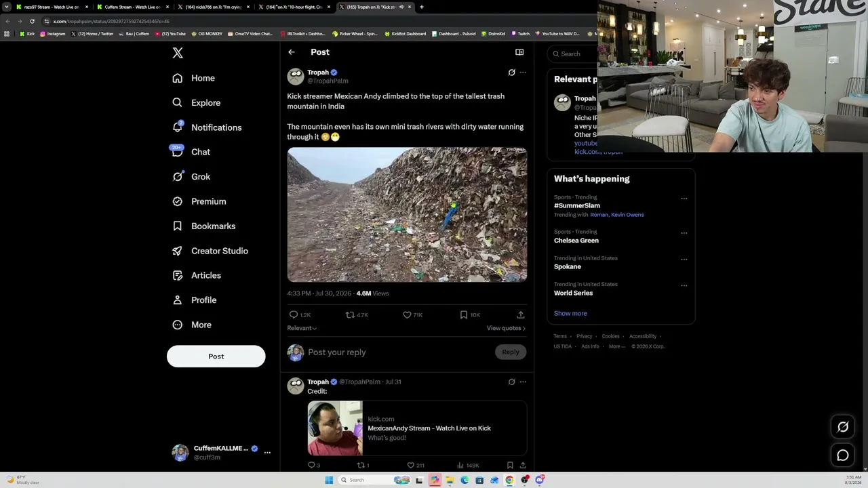Open the Chelsea Green trending topic

coord(576,241)
